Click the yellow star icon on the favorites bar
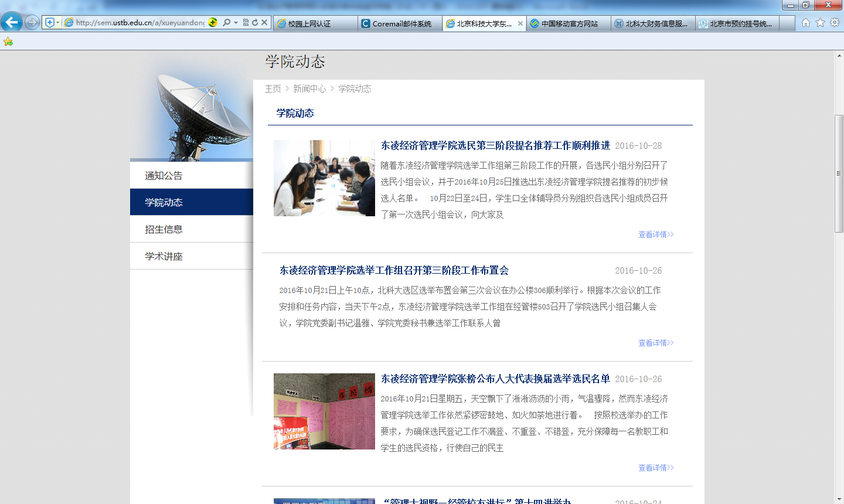The image size is (844, 504). [8, 41]
